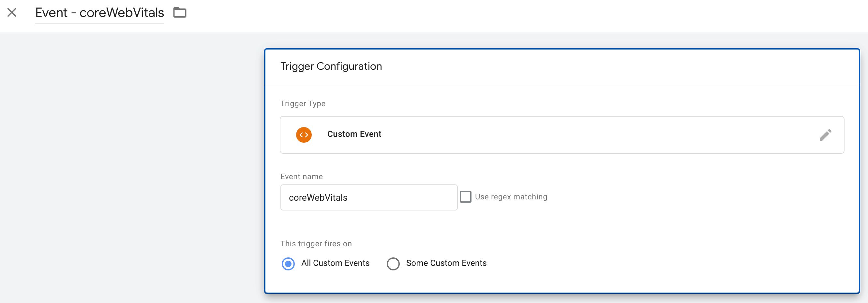Click the 'Use regex matching' label text
The width and height of the screenshot is (868, 303).
[511, 196]
